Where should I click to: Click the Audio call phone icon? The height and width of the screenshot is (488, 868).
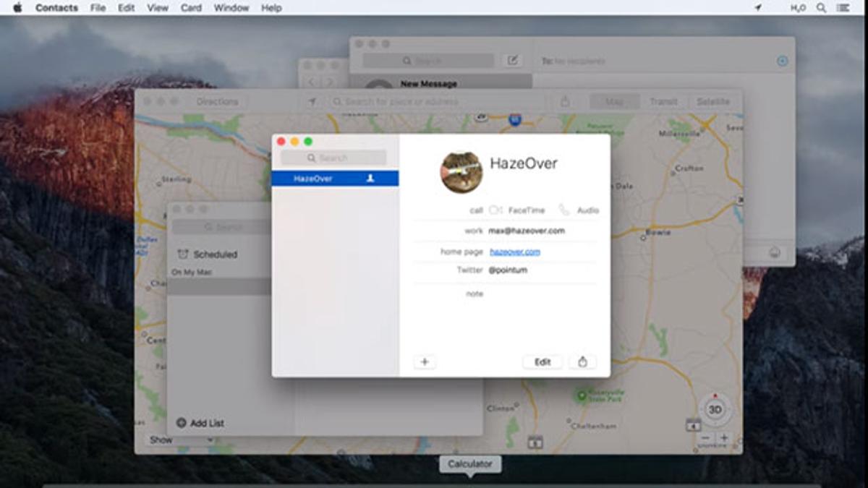coord(564,210)
